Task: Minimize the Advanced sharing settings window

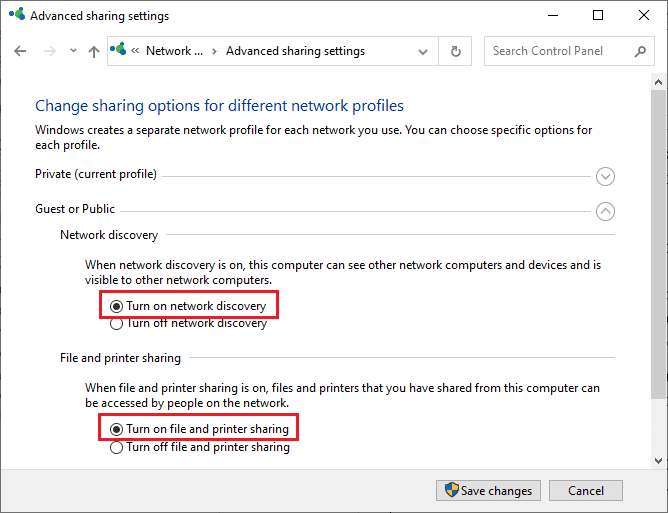Action: coord(553,15)
